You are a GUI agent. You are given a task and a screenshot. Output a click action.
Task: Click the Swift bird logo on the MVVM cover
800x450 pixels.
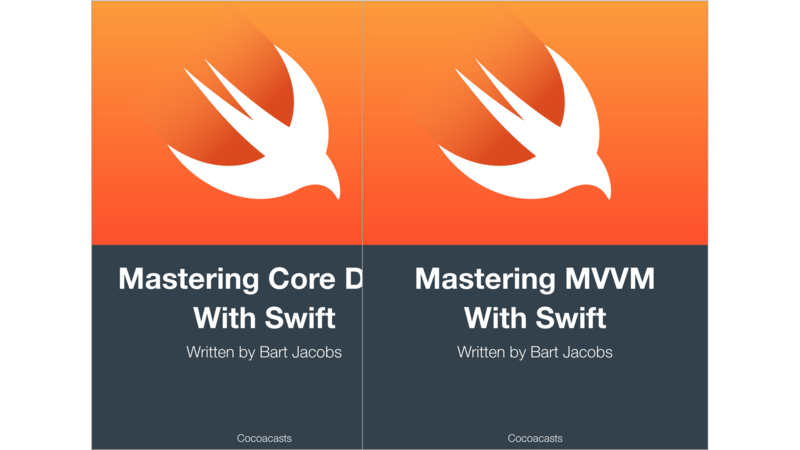pyautogui.click(x=524, y=122)
